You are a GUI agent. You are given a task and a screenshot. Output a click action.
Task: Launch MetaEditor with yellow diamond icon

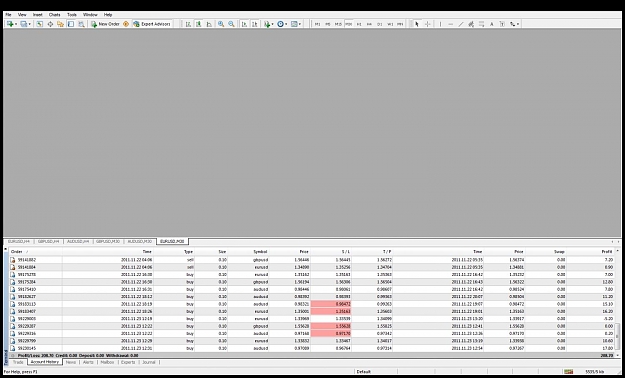[x=126, y=24]
